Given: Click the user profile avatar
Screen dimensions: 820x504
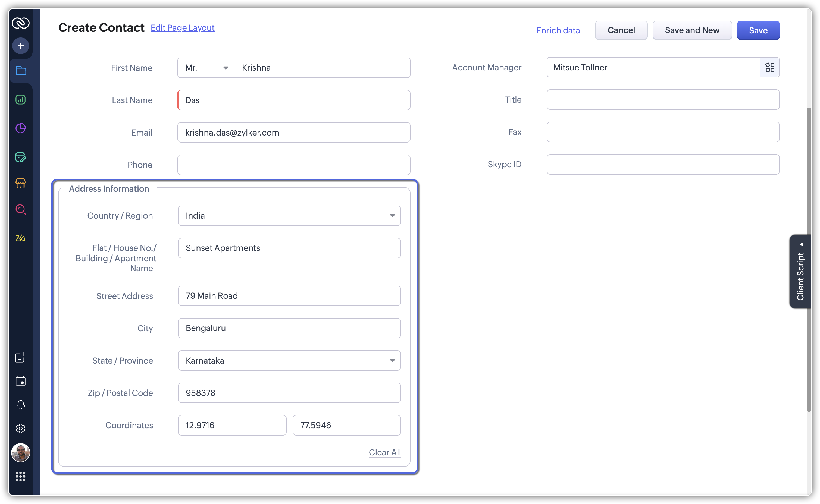Looking at the screenshot, I should click(21, 453).
